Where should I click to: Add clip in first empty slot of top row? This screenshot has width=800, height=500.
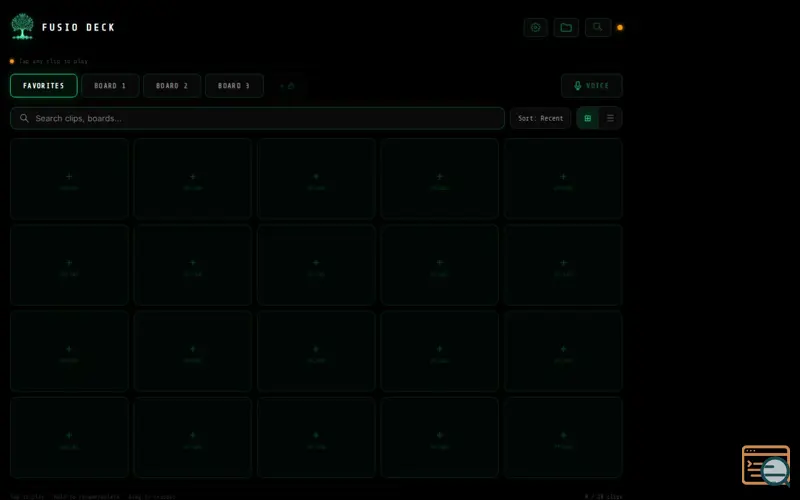click(69, 179)
